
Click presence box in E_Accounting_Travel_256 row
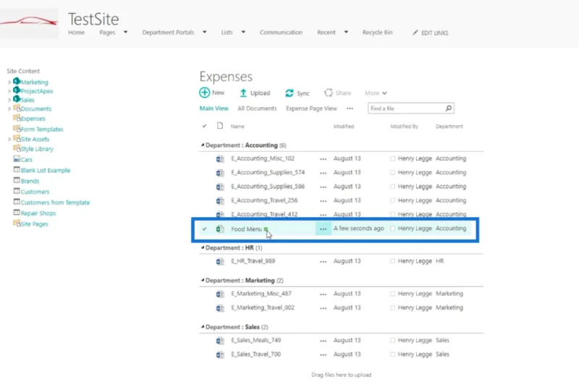click(392, 201)
